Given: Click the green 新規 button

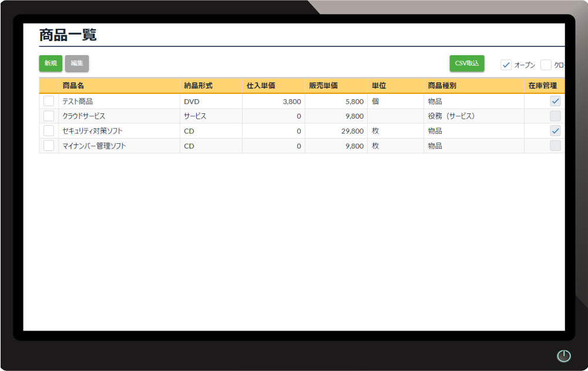Looking at the screenshot, I should click(x=51, y=63).
